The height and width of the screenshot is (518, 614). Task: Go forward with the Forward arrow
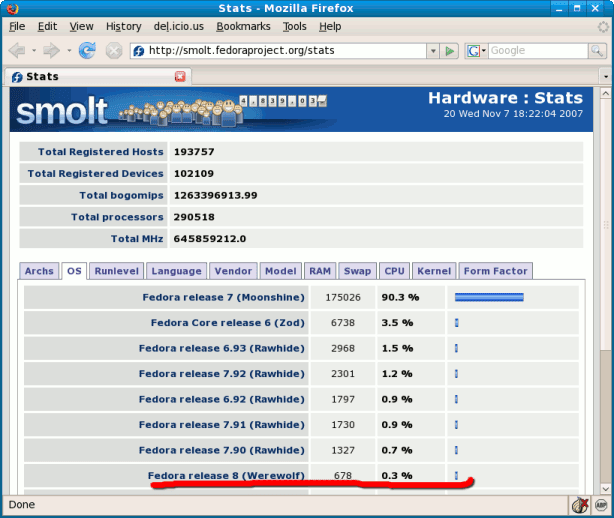point(51,51)
